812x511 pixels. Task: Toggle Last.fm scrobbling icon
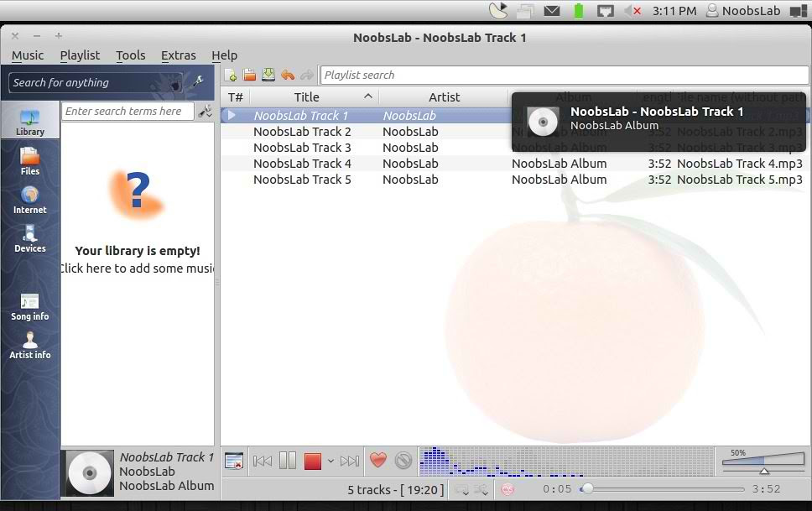pyautogui.click(x=507, y=489)
